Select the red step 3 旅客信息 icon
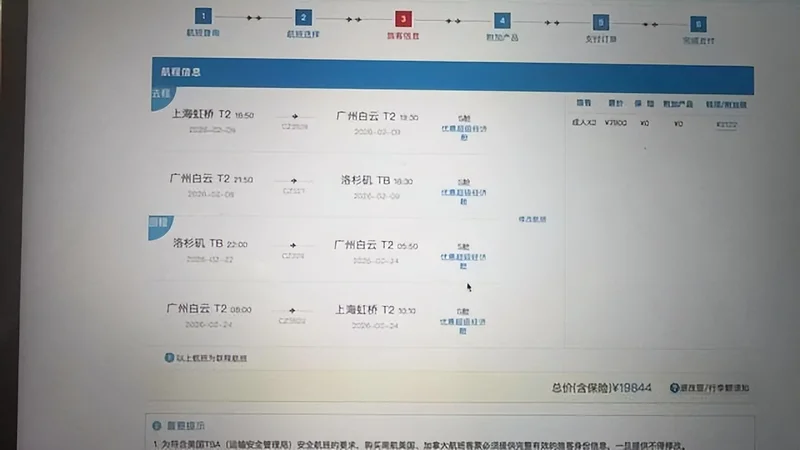The height and width of the screenshot is (450, 800). click(x=403, y=18)
